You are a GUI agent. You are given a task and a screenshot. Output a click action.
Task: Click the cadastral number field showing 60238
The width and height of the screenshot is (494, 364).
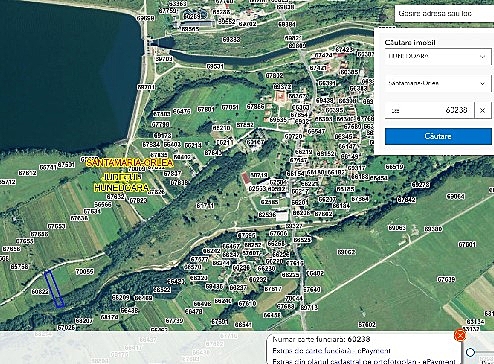(429, 110)
